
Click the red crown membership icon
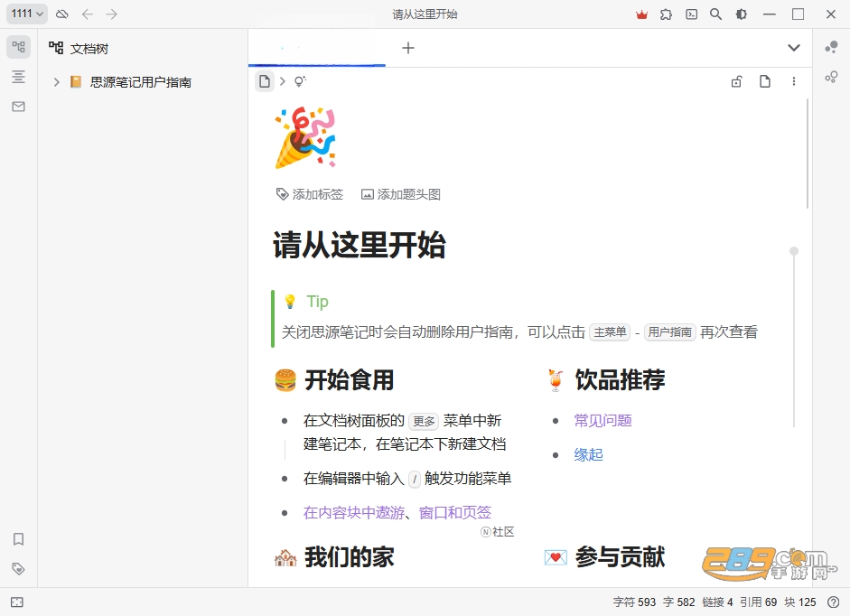pos(642,14)
